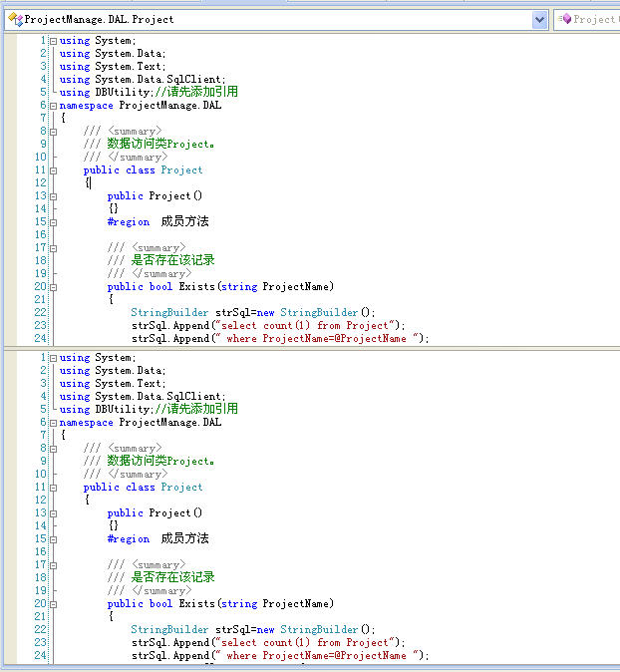This screenshot has height=672, width=620.
Task: Collapse the Exists method at line 20, lower pane
Action: tap(53, 604)
